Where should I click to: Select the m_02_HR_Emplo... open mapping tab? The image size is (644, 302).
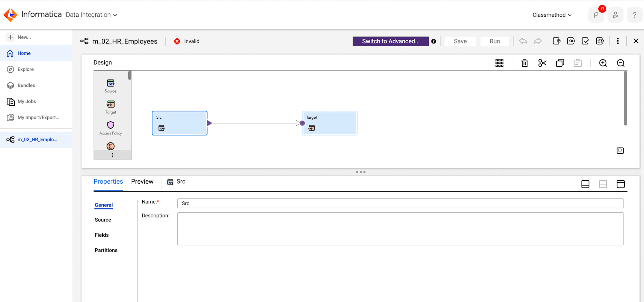[x=36, y=140]
